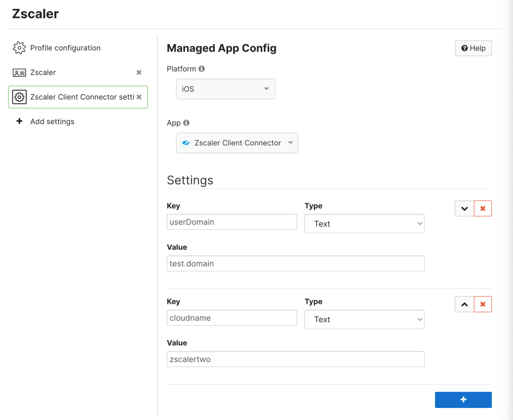
Task: Click the App info icon
Action: (x=187, y=123)
